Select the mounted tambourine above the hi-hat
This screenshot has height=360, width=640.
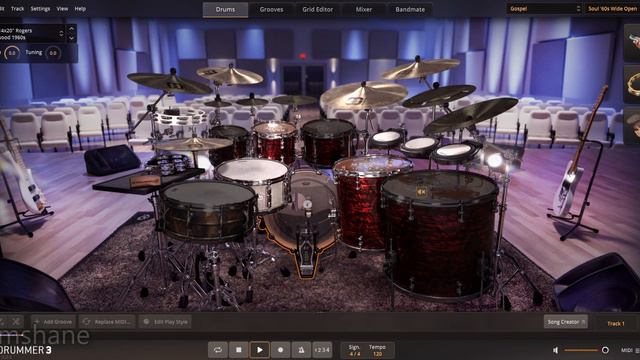[x=180, y=117]
